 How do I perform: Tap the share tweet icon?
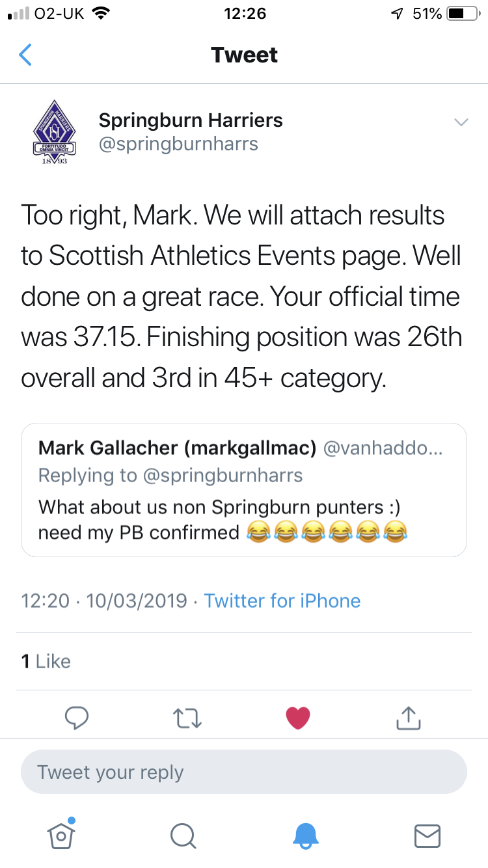coord(409,718)
